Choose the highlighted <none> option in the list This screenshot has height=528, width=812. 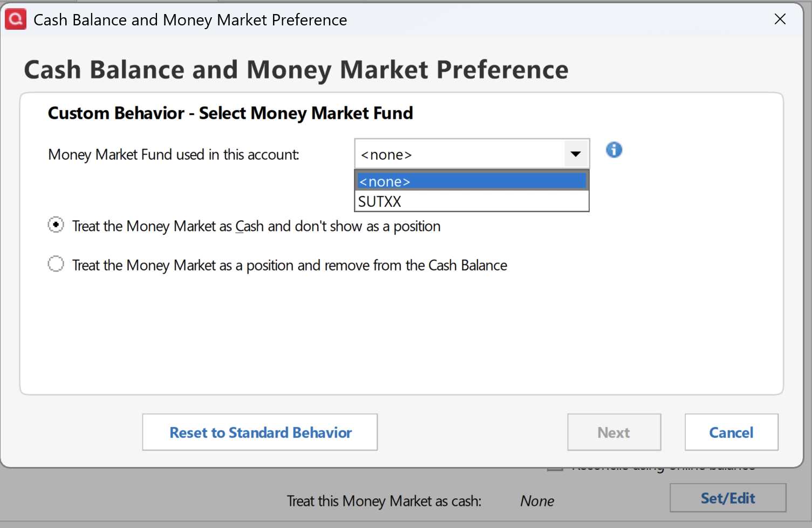tap(471, 181)
